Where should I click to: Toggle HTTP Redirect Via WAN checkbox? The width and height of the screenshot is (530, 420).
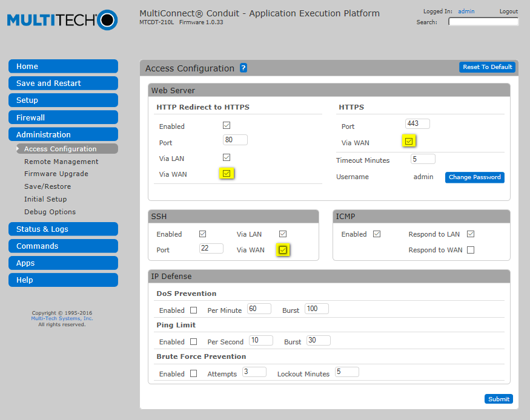227,174
